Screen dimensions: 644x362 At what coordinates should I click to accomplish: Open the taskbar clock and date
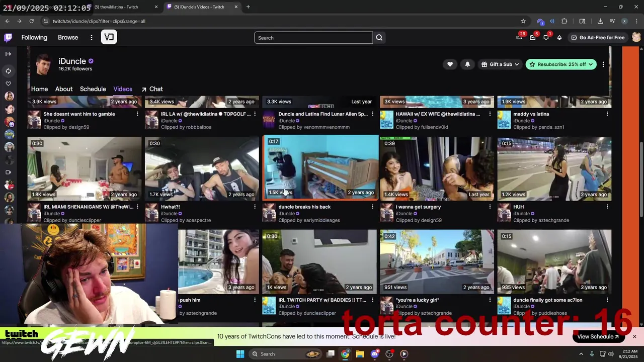630,354
